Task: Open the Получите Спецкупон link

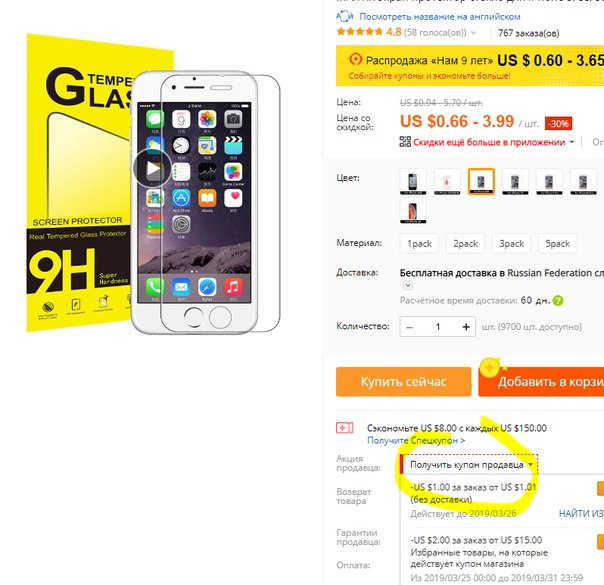Action: pos(416,440)
